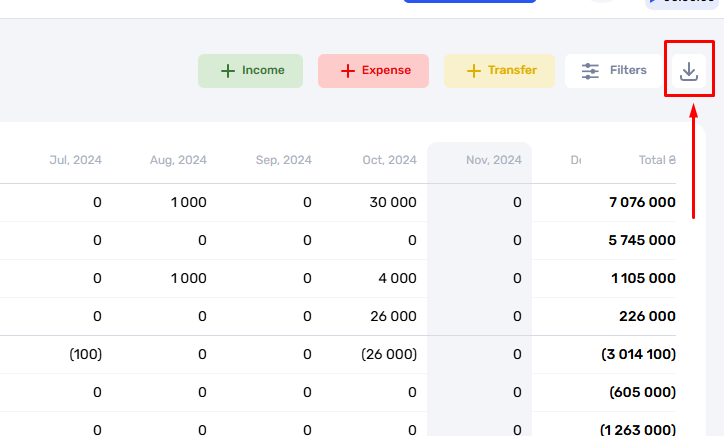
Task: Add a new Expense entry
Action: click(x=373, y=71)
